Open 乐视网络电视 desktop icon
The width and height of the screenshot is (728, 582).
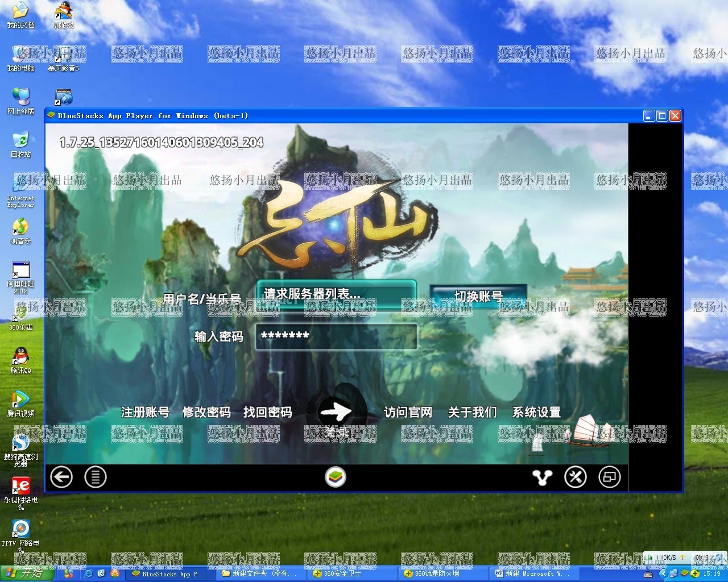pyautogui.click(x=20, y=493)
